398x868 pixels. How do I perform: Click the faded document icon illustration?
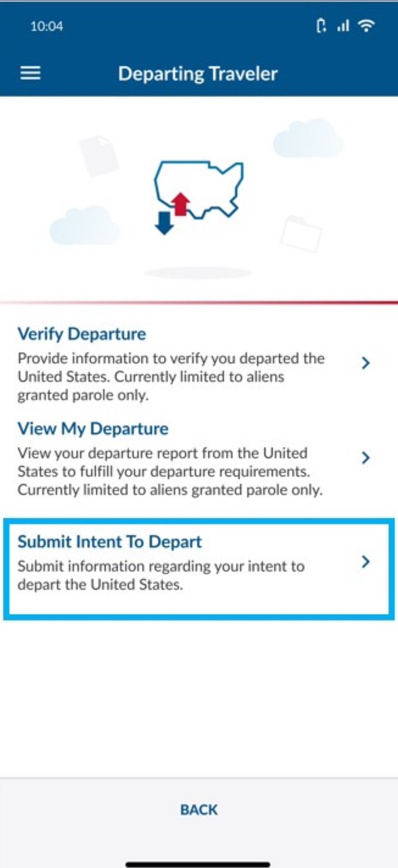pyautogui.click(x=99, y=155)
